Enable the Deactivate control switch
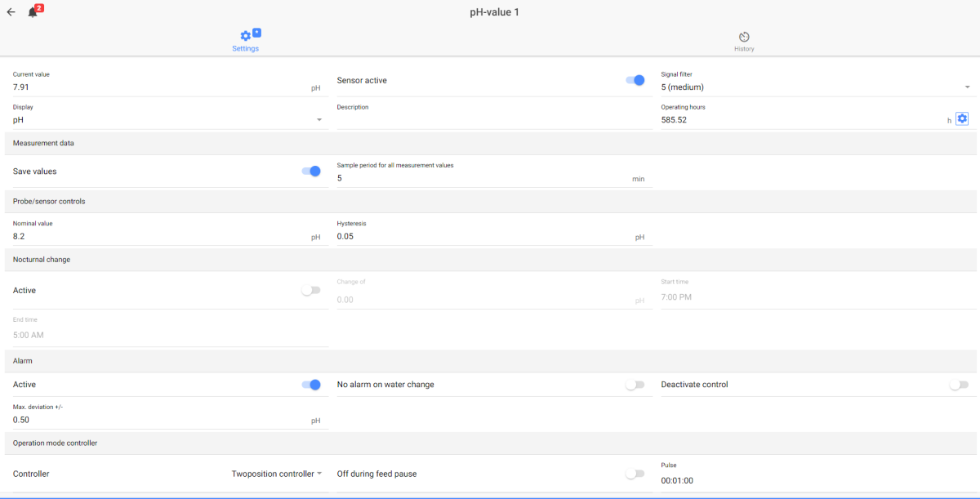980x499 pixels. point(959,385)
